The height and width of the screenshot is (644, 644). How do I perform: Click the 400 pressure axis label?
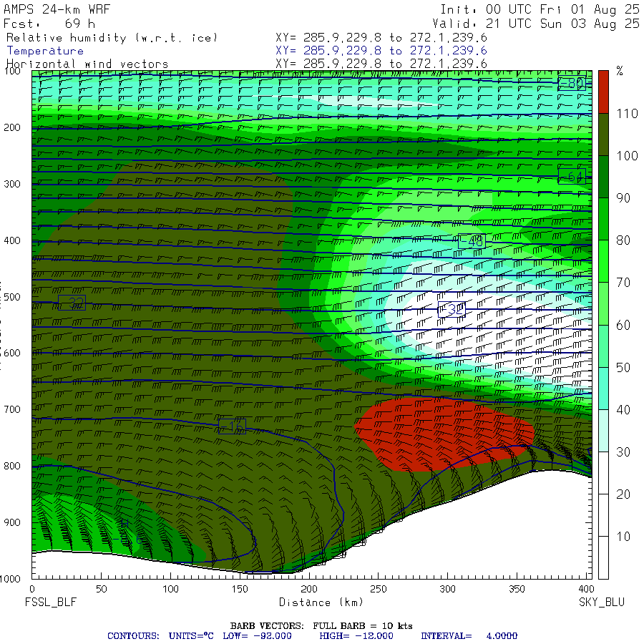(x=12, y=240)
